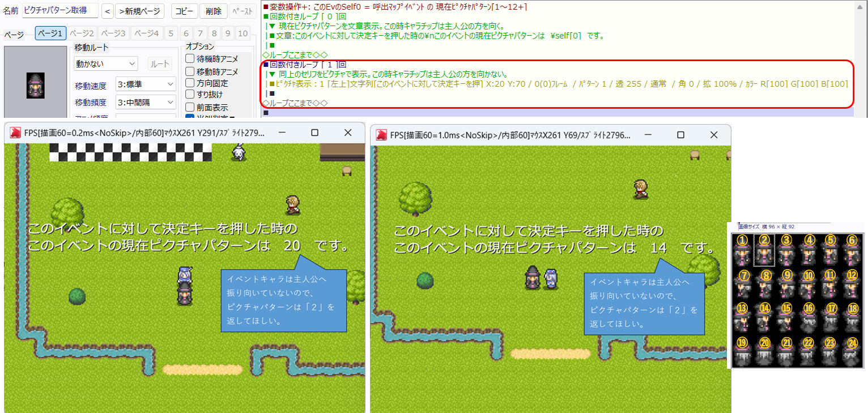Image resolution: width=868 pixels, height=413 pixels.
Task: Click the highlighted empty last command row
Action: (x=559, y=113)
